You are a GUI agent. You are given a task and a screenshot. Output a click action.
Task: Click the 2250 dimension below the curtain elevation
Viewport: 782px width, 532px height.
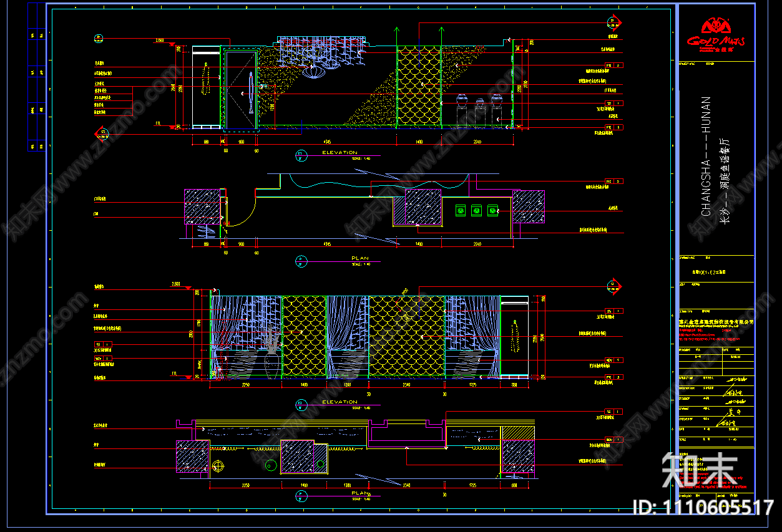pyautogui.click(x=246, y=386)
